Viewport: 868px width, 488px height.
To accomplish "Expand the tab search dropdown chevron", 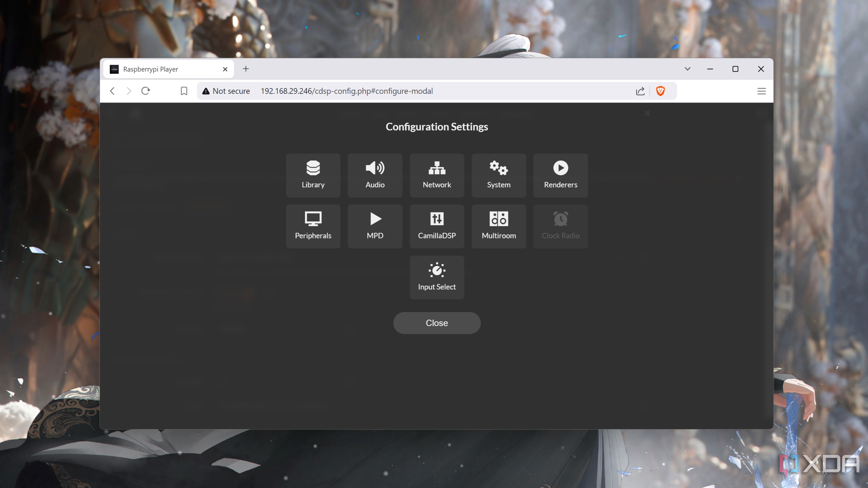I will (x=687, y=69).
